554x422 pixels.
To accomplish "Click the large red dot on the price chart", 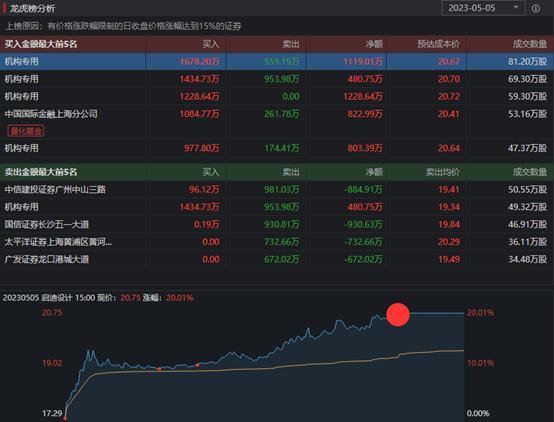I will pyautogui.click(x=398, y=315).
